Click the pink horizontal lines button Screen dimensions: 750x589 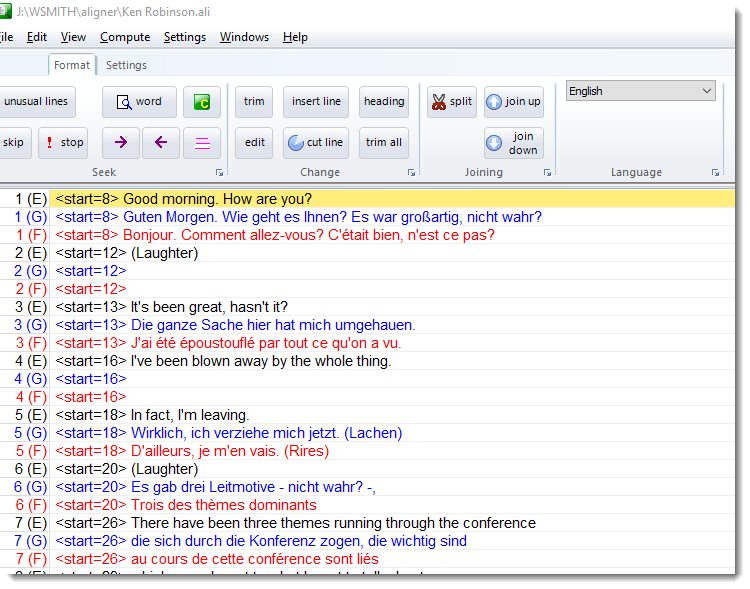point(202,143)
